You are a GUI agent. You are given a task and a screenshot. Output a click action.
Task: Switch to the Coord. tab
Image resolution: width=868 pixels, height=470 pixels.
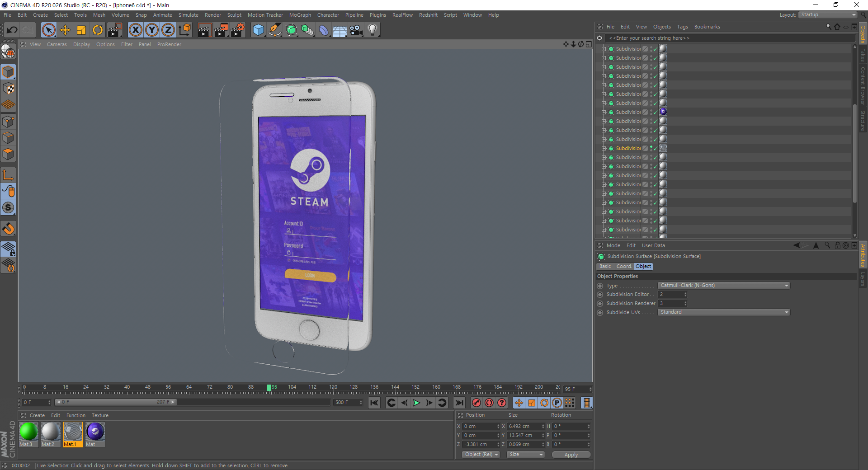click(624, 266)
